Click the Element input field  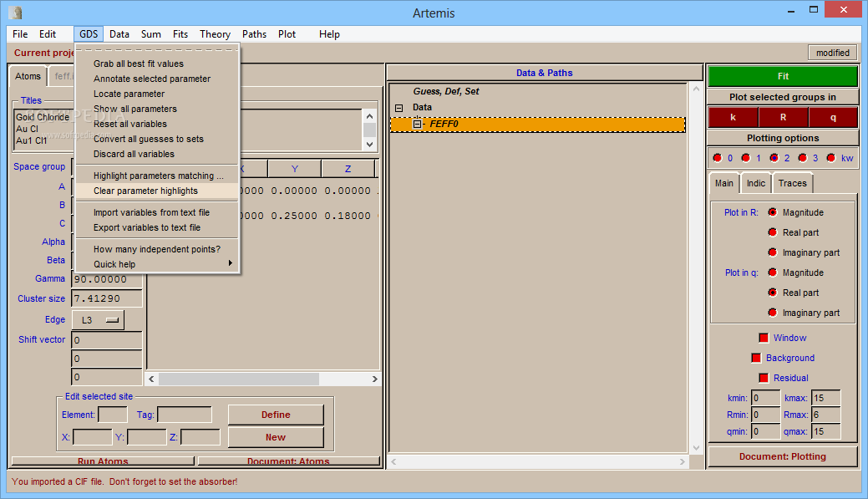click(x=113, y=415)
